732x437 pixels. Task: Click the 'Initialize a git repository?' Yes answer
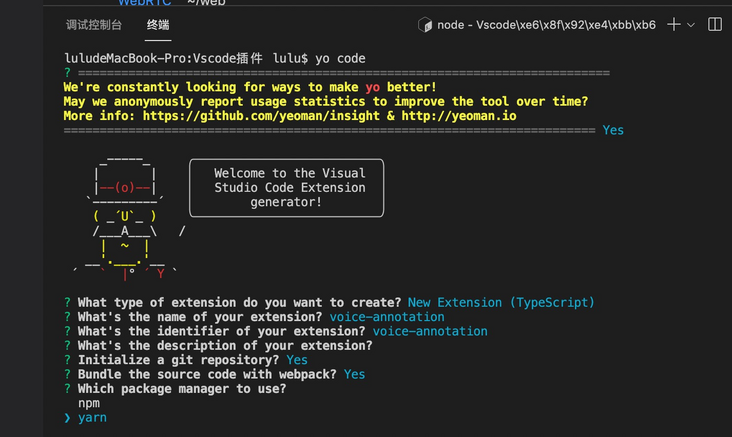(297, 360)
